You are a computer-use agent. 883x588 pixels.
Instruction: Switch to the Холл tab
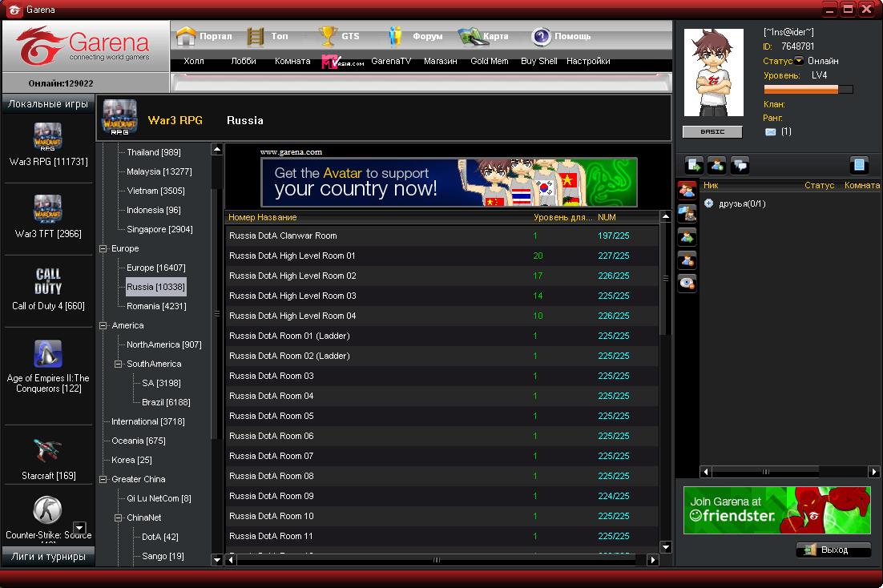pos(194,61)
